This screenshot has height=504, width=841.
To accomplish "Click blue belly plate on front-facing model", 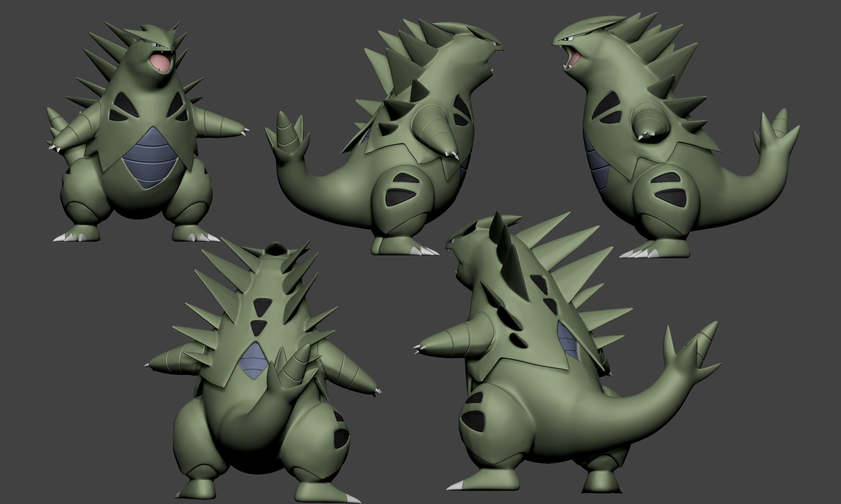I will [x=150, y=158].
